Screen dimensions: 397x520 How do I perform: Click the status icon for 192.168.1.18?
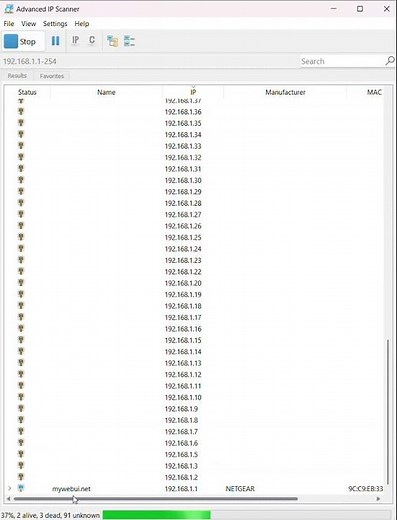tap(21, 305)
